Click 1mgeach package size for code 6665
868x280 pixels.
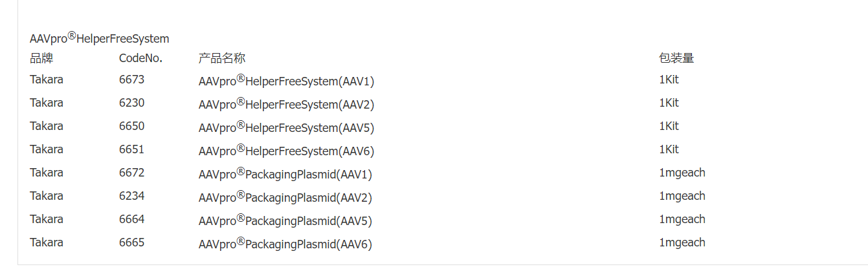click(x=682, y=242)
